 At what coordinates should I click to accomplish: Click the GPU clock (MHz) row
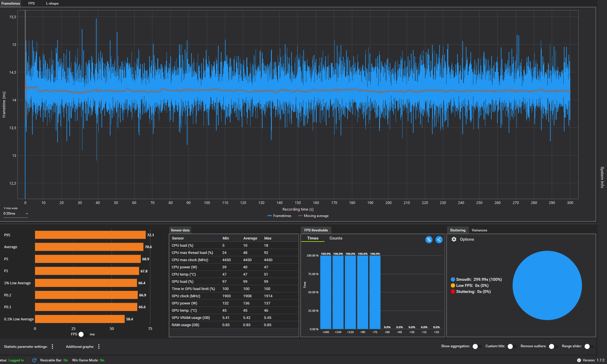tap(234, 296)
